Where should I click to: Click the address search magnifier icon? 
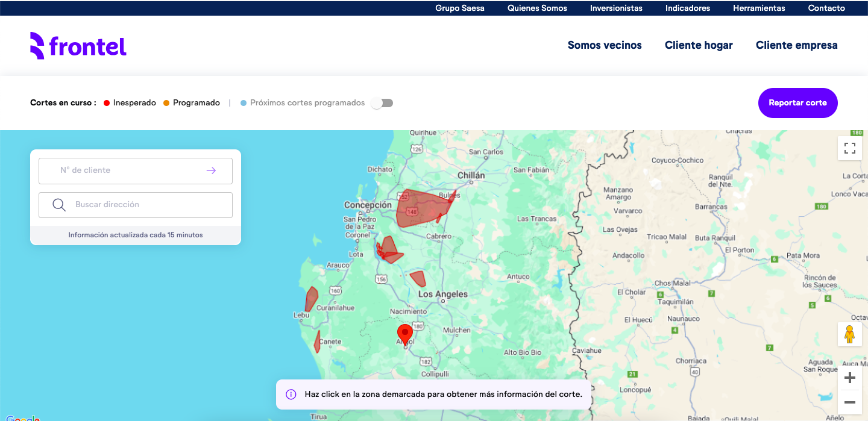(59, 205)
